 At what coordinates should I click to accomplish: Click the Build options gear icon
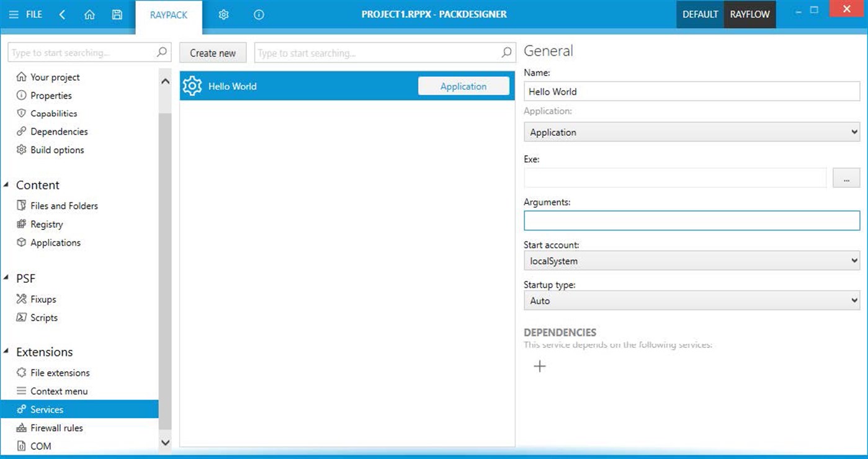pos(21,150)
